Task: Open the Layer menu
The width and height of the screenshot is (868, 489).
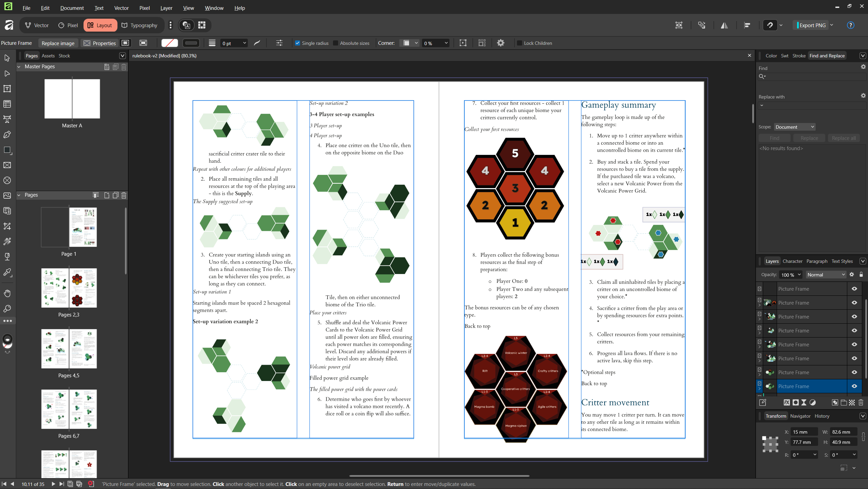Action: tap(166, 8)
